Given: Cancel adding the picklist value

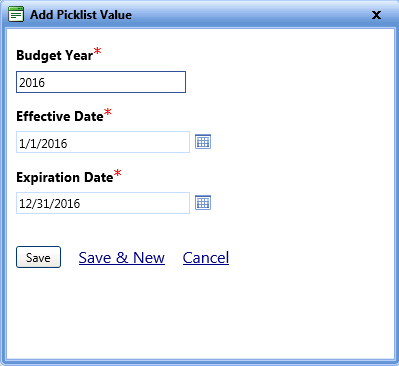Looking at the screenshot, I should click(206, 258).
